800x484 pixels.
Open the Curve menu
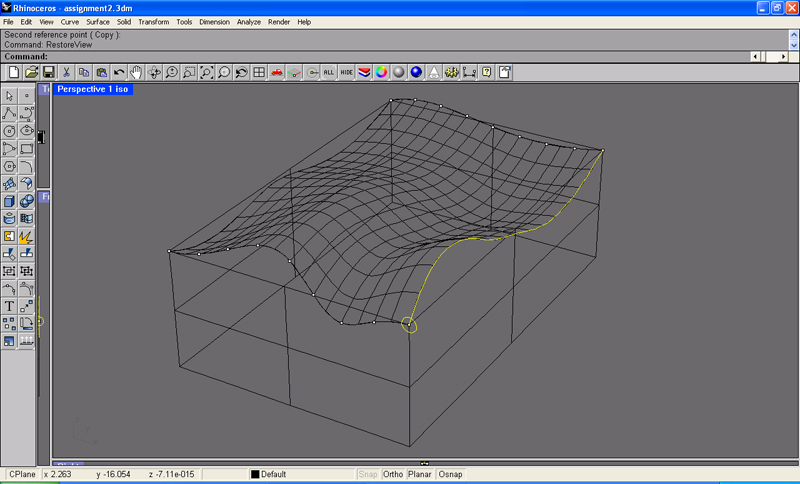click(69, 22)
